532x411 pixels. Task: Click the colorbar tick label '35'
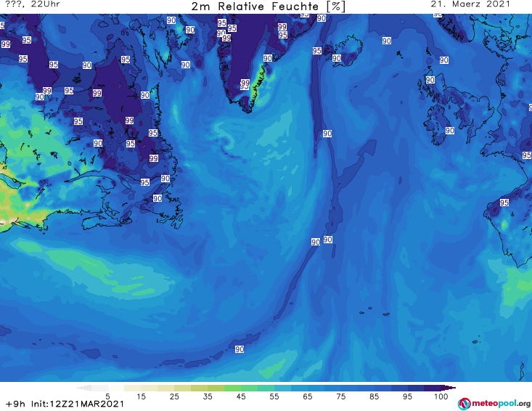pyautogui.click(x=208, y=396)
